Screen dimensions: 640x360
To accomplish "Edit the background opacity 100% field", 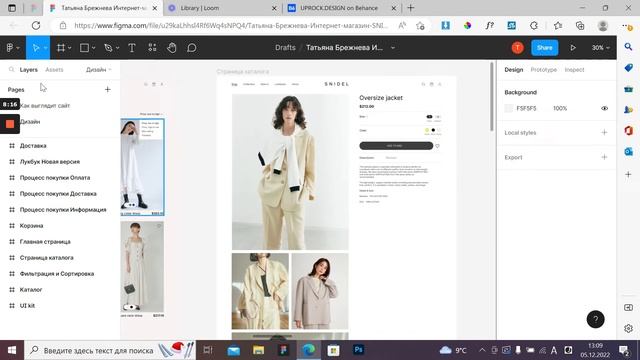I will coord(560,108).
